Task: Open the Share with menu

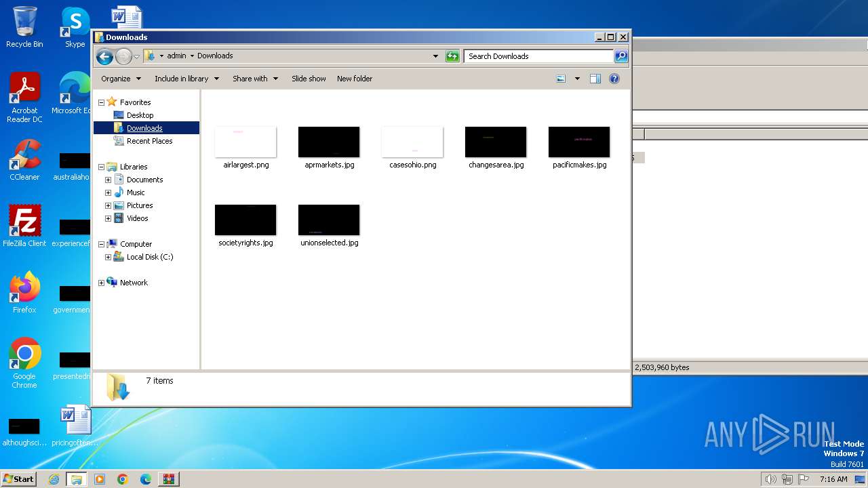Action: 255,79
